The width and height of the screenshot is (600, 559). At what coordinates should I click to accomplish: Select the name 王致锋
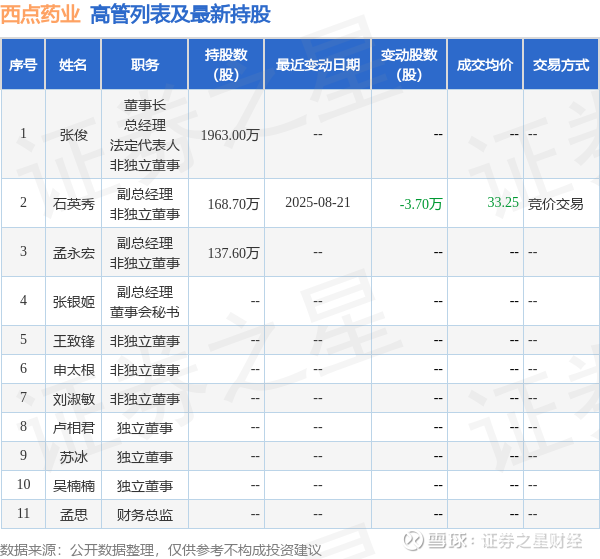pos(73,341)
